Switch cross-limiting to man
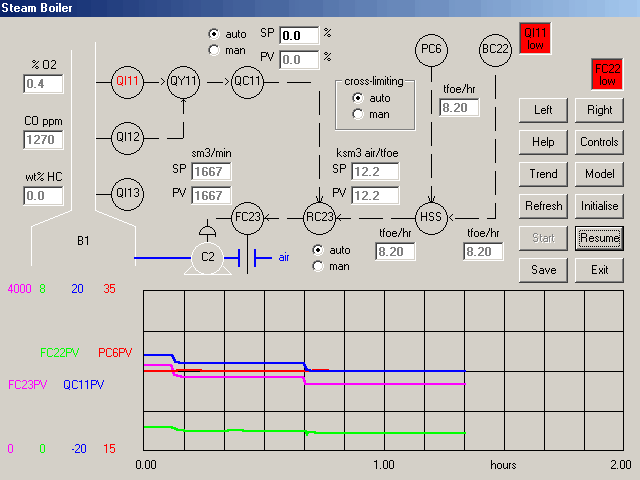The image size is (640, 480). click(358, 114)
